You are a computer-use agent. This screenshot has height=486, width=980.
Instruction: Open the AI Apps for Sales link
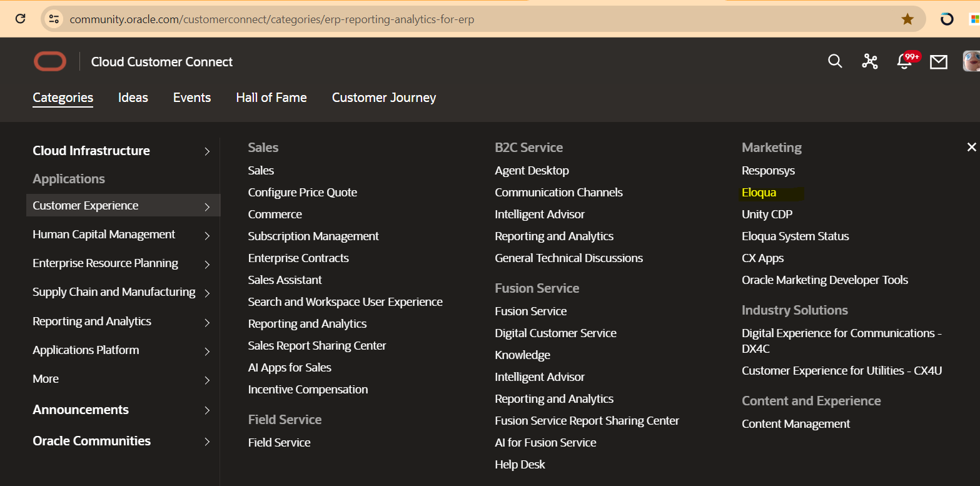click(x=290, y=367)
